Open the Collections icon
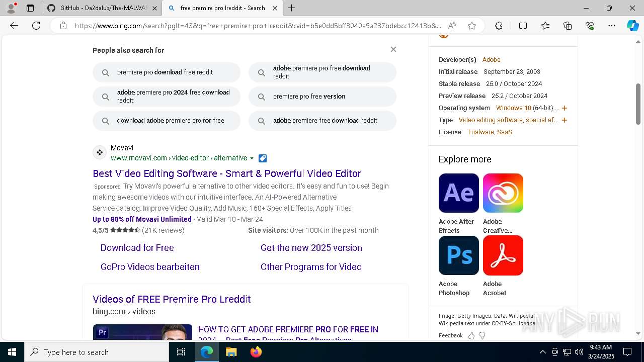This screenshot has width=644, height=362. pyautogui.click(x=568, y=26)
